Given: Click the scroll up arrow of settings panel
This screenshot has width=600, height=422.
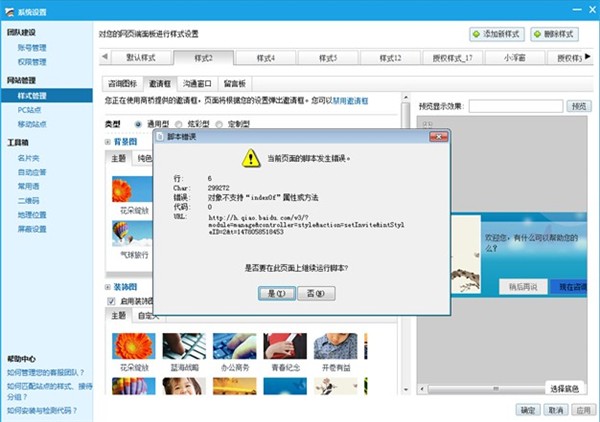Looking at the screenshot, I should pos(406,98).
